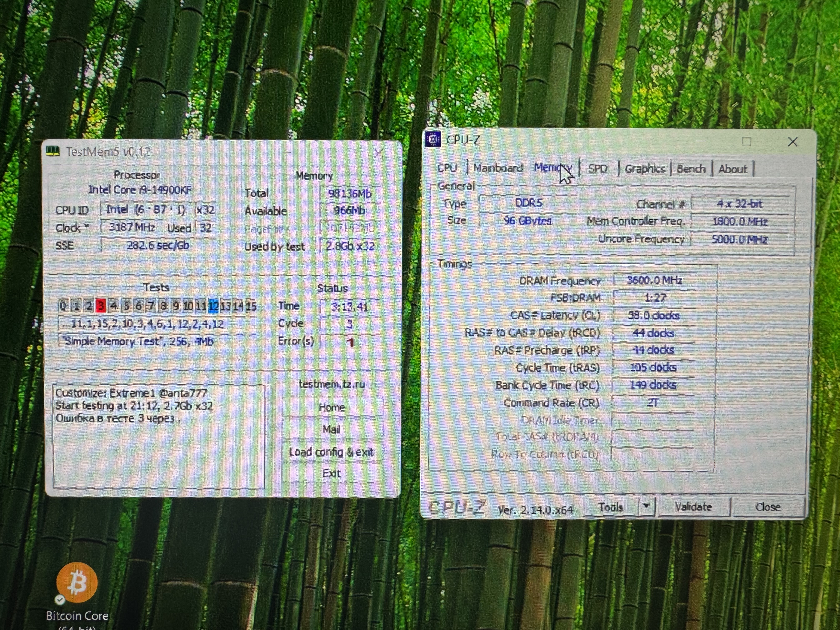Switch to the SPD tab
This screenshot has height=630, width=840.
click(598, 169)
